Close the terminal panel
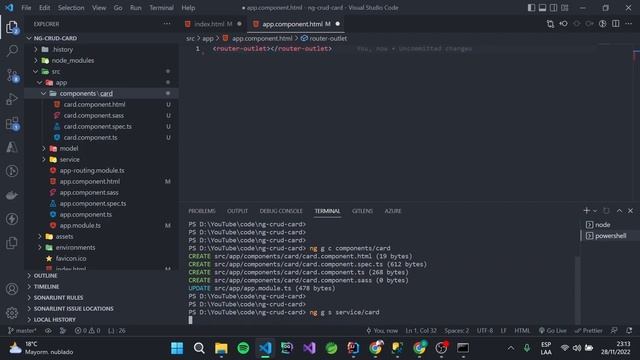This screenshot has height=360, width=640. click(x=630, y=211)
